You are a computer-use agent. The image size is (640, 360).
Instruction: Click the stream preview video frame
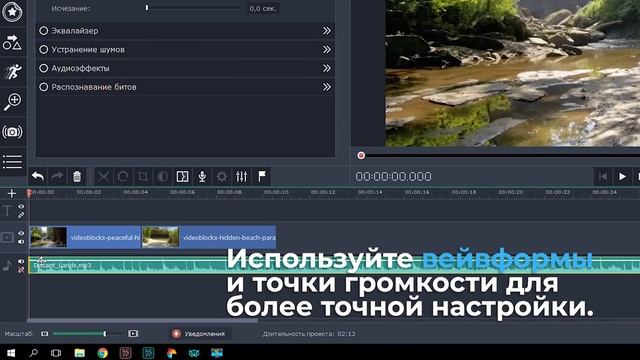pos(513,73)
